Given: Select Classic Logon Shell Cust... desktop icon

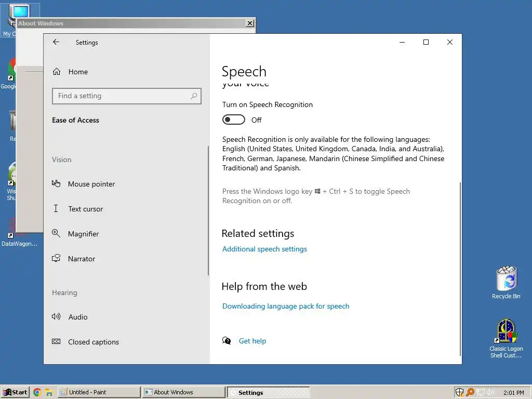Looking at the screenshot, I should point(506,338).
